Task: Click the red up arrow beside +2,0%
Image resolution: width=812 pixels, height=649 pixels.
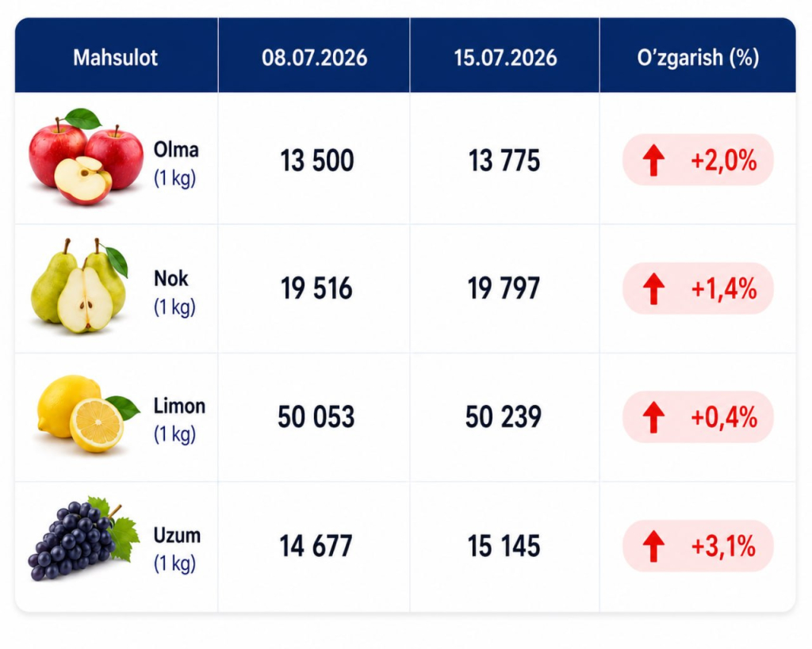Action: click(x=653, y=160)
